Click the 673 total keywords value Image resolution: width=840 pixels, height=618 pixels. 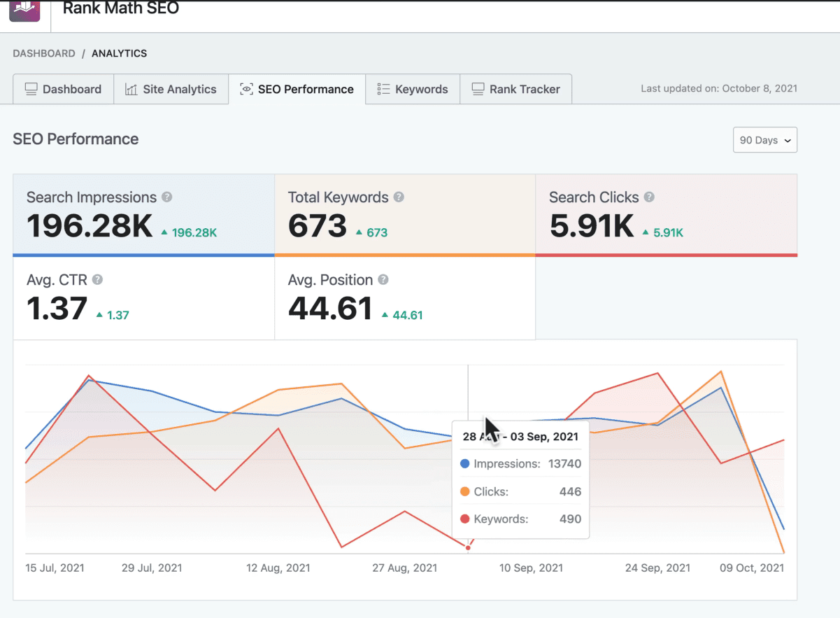pyautogui.click(x=318, y=226)
